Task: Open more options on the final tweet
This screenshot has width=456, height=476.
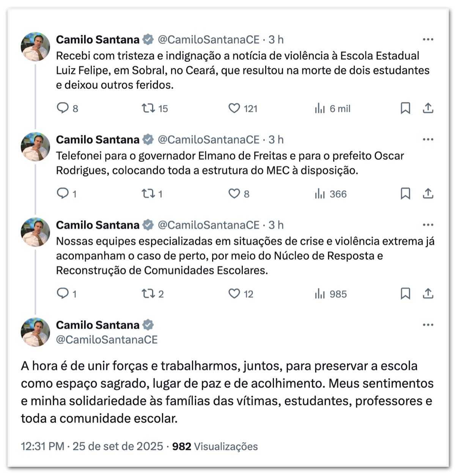Action: (x=428, y=325)
